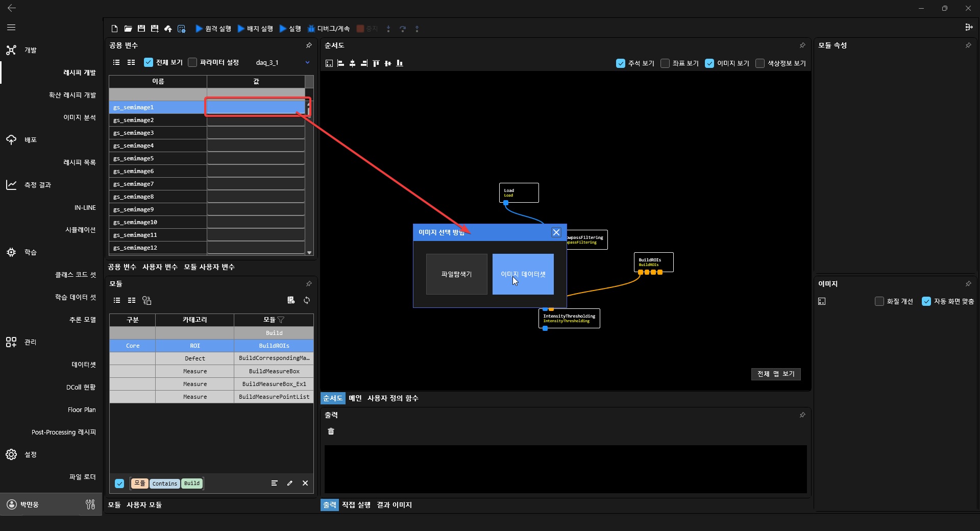Screen dimensions: 980x531
Task: Open the daq_3_1 dropdown
Action: click(x=307, y=62)
